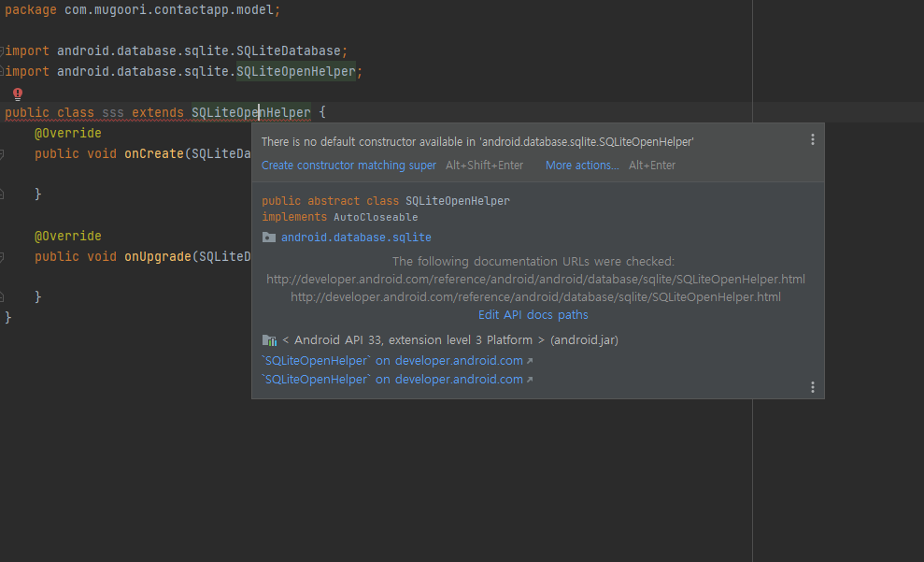
Task: Click the class name 'sss' in the declaration
Action: click(x=113, y=112)
